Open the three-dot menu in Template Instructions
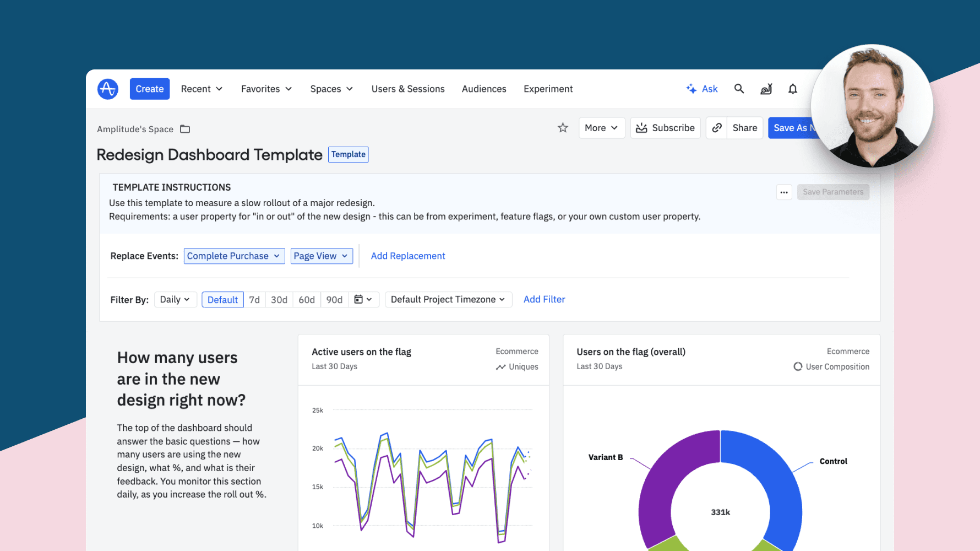Viewport: 980px width, 551px height. pos(784,192)
